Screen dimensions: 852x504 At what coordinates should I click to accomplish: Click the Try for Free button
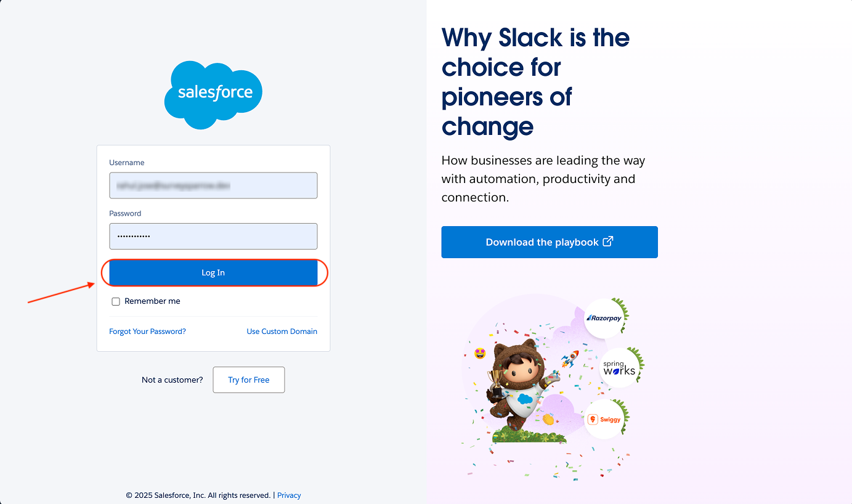tap(248, 380)
